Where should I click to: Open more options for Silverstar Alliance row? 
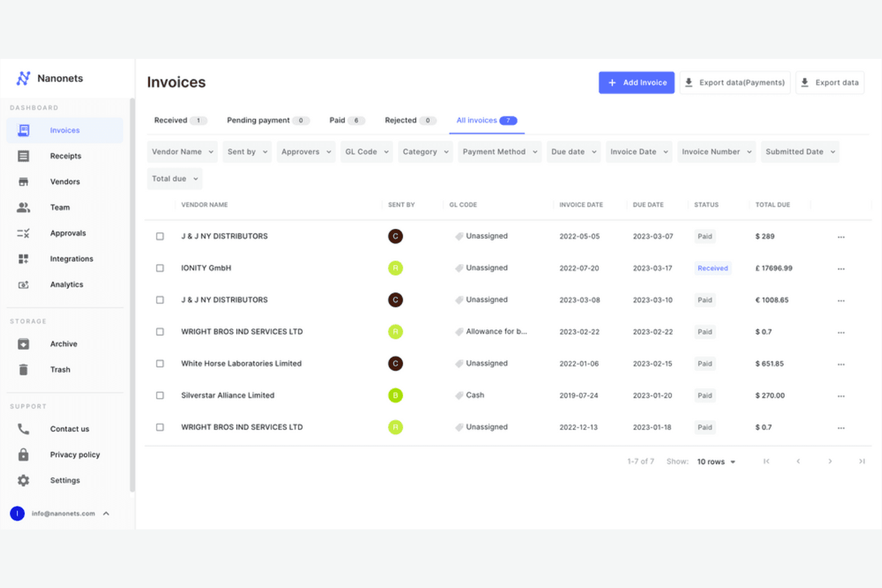(841, 396)
